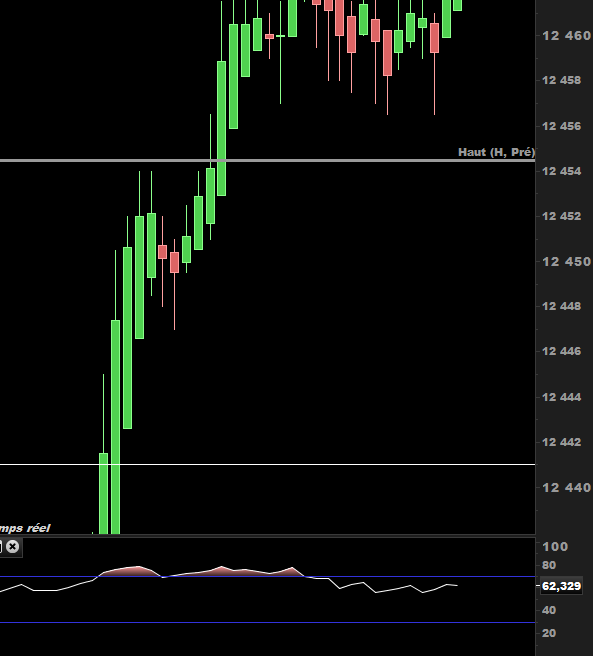Click the 12 454 price axis label
The width and height of the screenshot is (593, 656).
[x=562, y=171]
